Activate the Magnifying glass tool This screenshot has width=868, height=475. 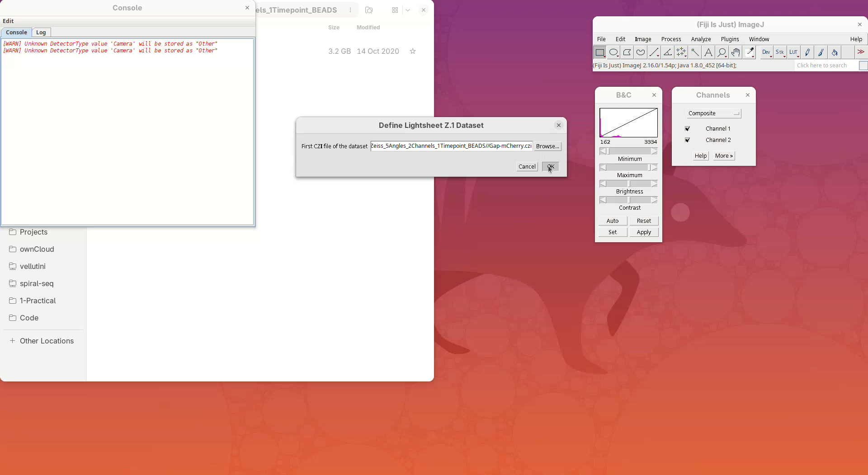click(x=722, y=52)
